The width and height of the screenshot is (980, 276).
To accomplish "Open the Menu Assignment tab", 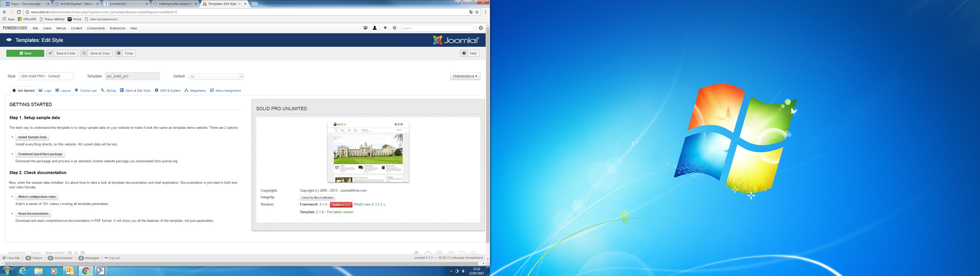I will pyautogui.click(x=225, y=90).
